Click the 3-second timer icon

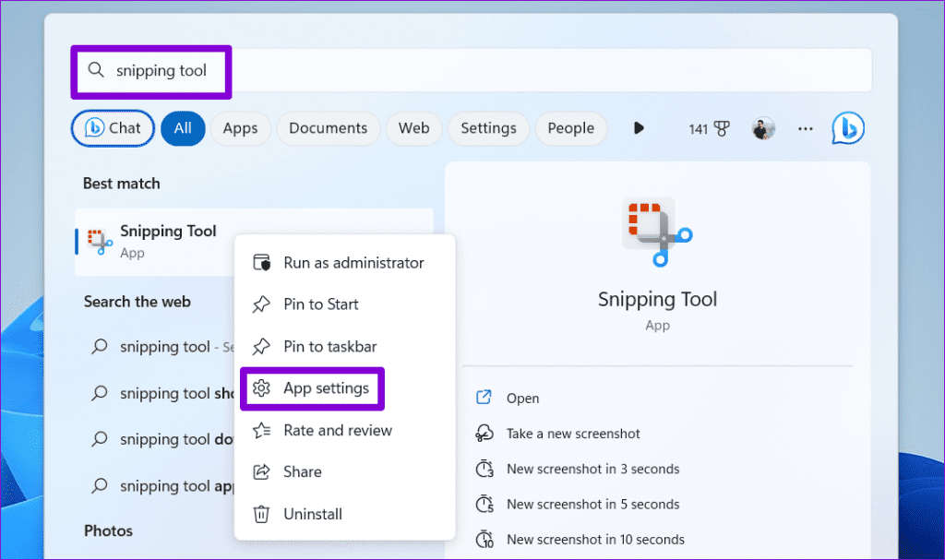coord(485,469)
